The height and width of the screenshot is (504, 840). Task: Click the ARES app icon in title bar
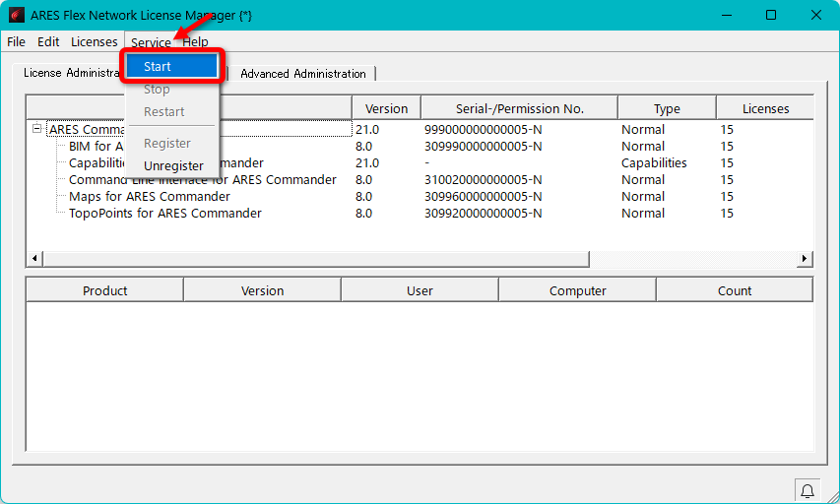tap(16, 15)
